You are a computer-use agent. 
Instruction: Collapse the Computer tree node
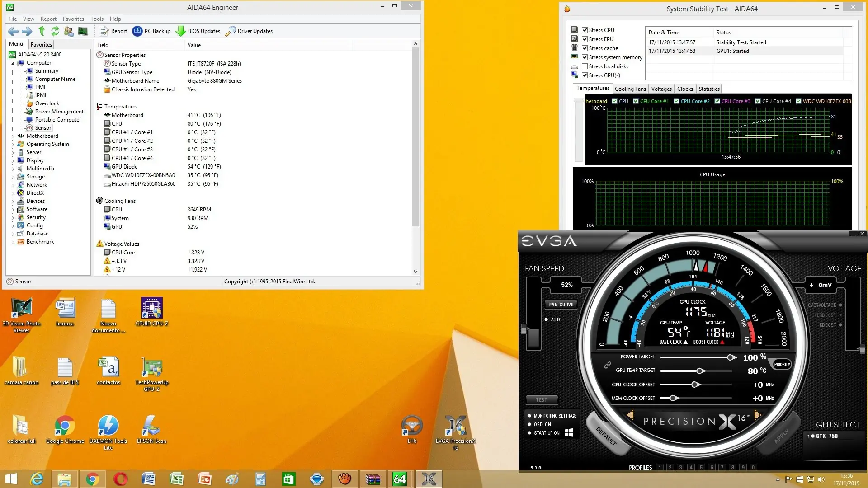(x=13, y=63)
